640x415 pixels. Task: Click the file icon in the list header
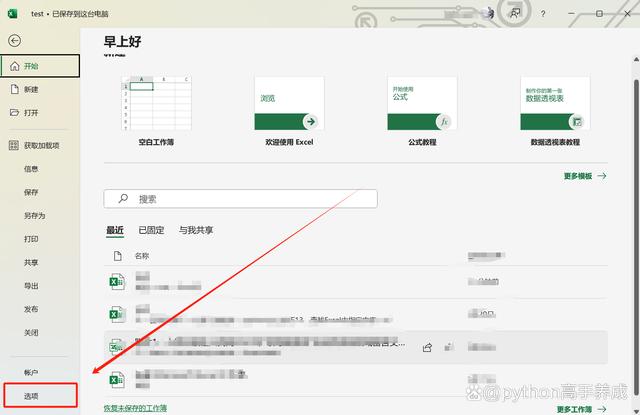(118, 256)
